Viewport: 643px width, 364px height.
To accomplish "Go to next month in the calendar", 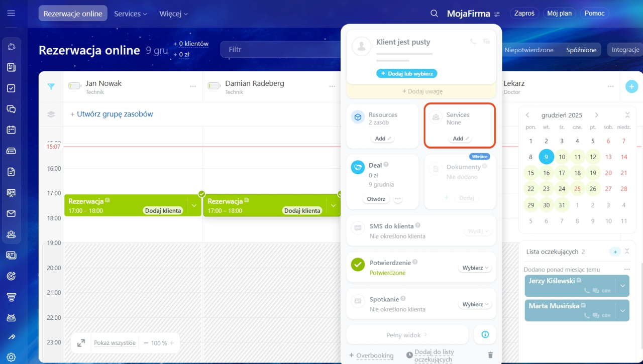I will 596,115.
